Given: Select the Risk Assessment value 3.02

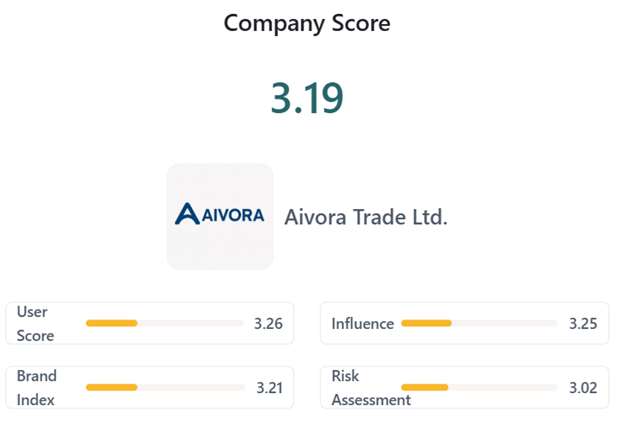Looking at the screenshot, I should pyautogui.click(x=583, y=387).
